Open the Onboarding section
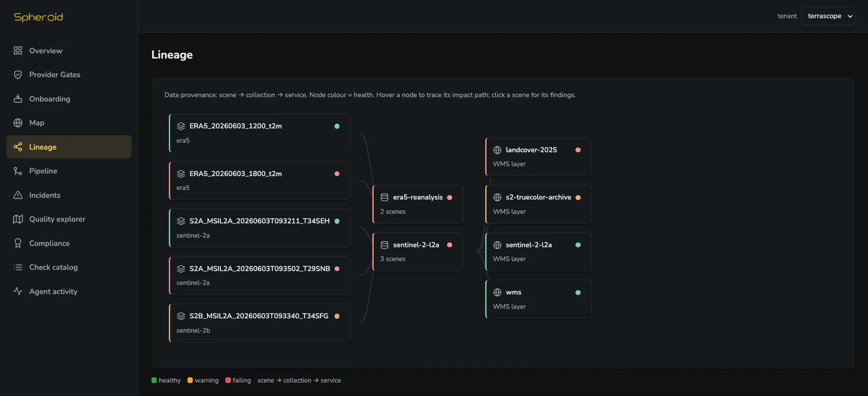868x396 pixels. point(69,99)
